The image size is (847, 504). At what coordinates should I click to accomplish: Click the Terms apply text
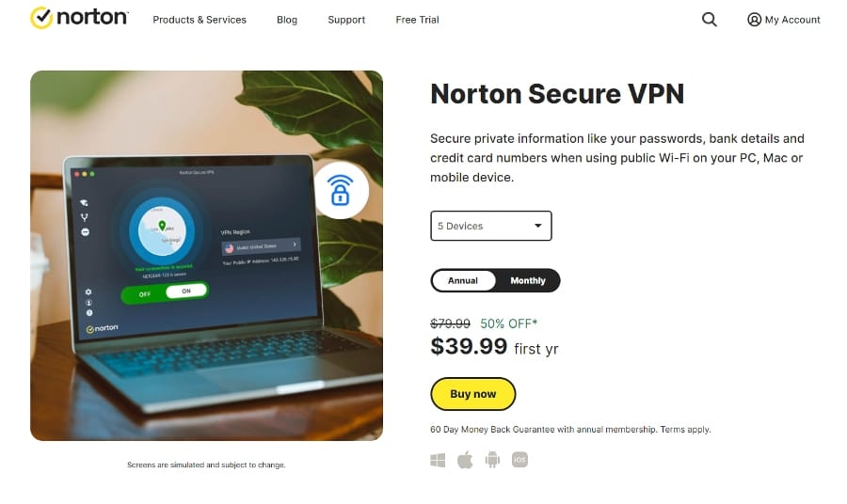coord(685,430)
